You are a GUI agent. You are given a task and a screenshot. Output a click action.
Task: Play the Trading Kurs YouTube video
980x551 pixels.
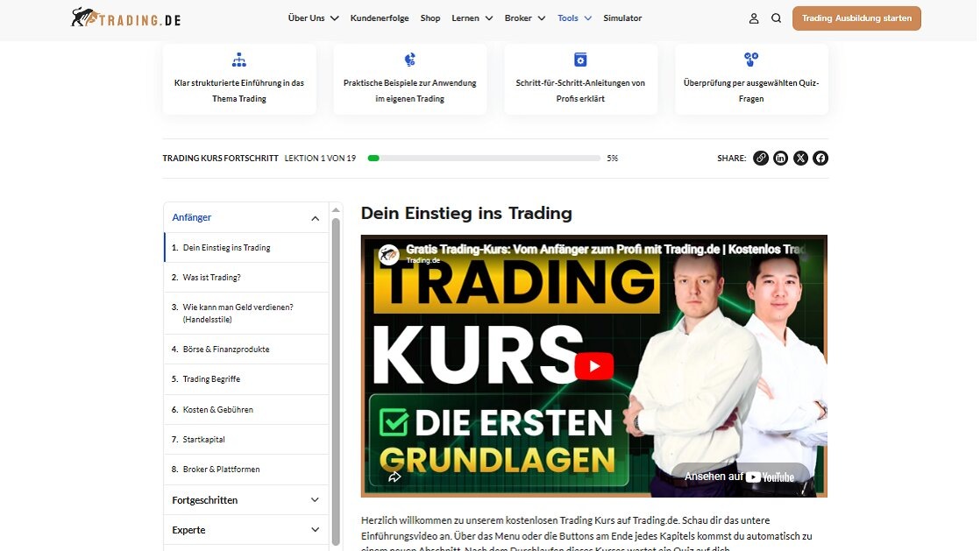pyautogui.click(x=593, y=366)
